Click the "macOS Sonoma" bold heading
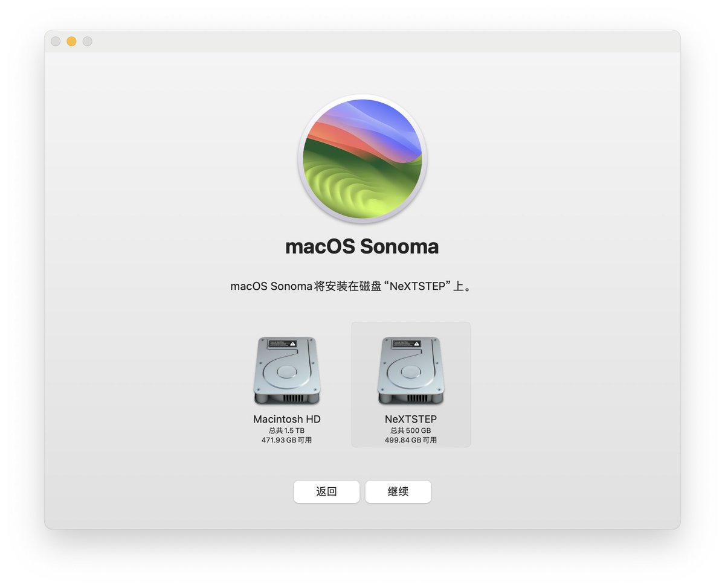 362,246
